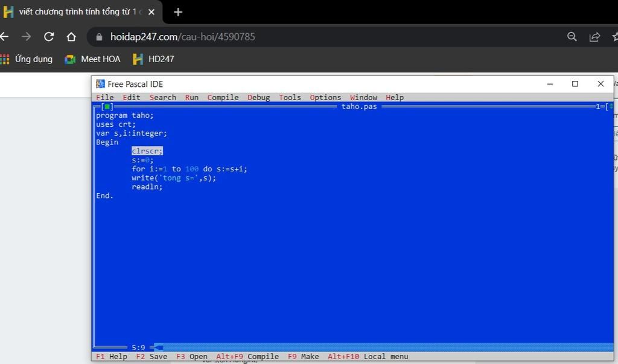This screenshot has width=618, height=364.
Task: Click Alt+F10 Local menu shortcut
Action: pyautogui.click(x=368, y=357)
